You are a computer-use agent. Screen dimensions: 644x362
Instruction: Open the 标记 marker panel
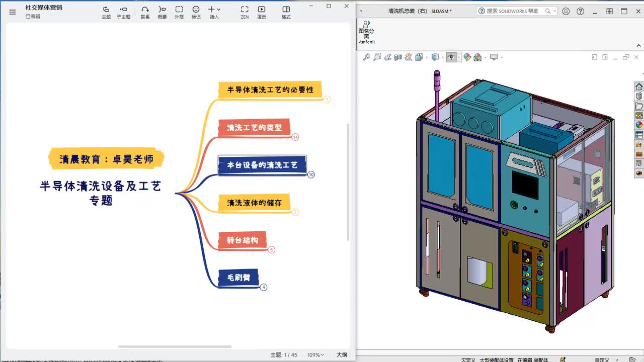(196, 13)
